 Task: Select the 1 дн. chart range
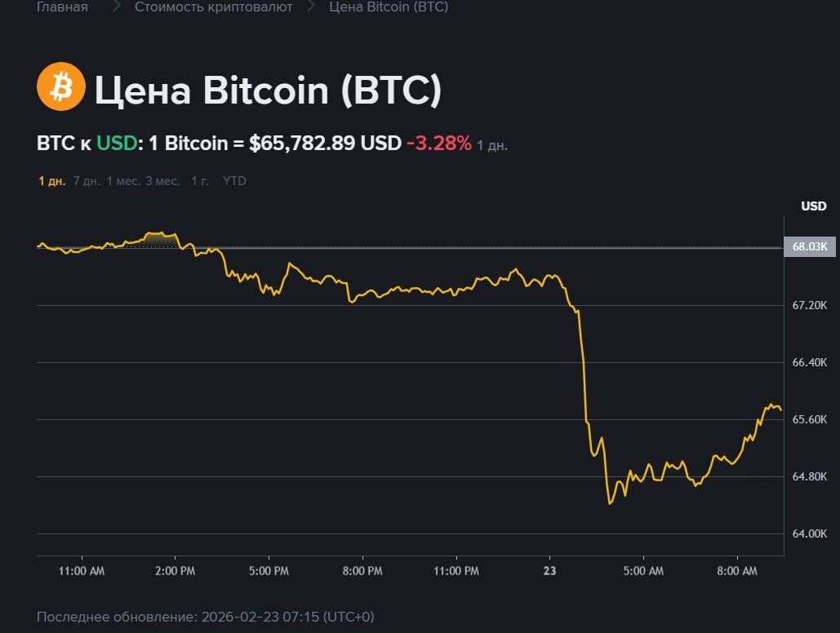pos(51,181)
